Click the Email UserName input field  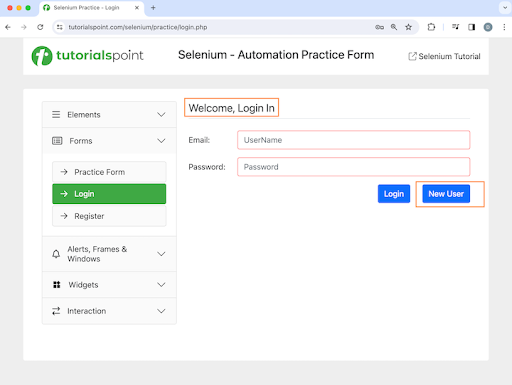point(354,140)
